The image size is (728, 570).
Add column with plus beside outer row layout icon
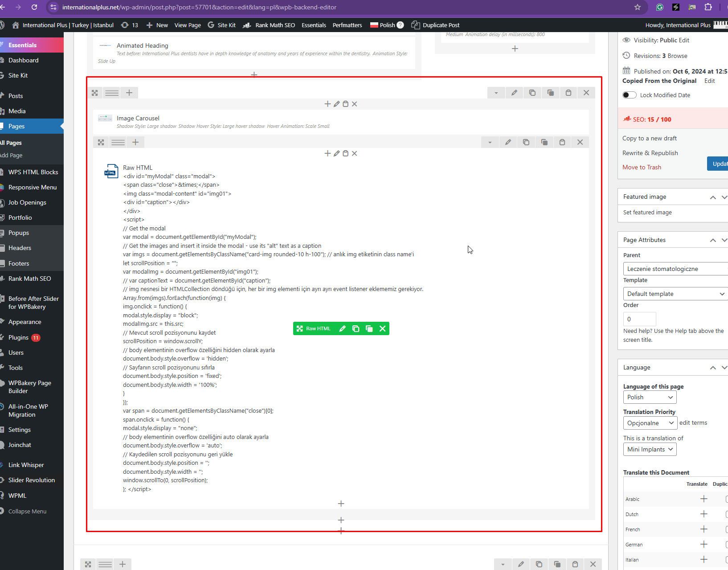click(x=129, y=93)
